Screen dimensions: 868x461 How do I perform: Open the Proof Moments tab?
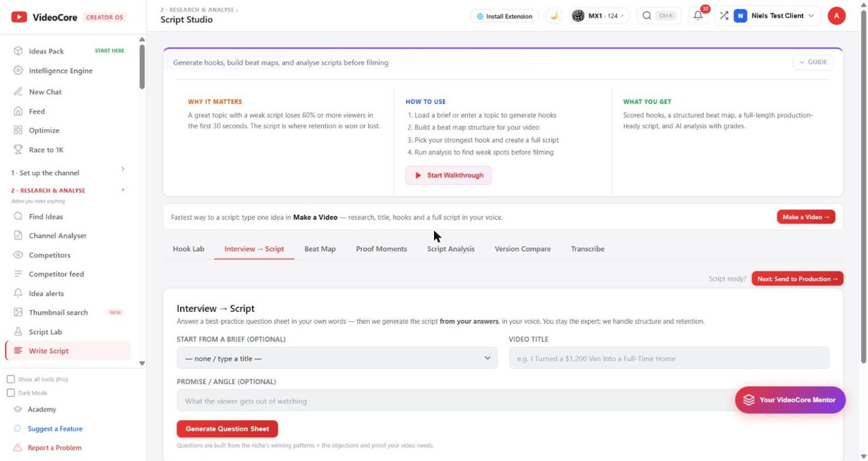382,249
